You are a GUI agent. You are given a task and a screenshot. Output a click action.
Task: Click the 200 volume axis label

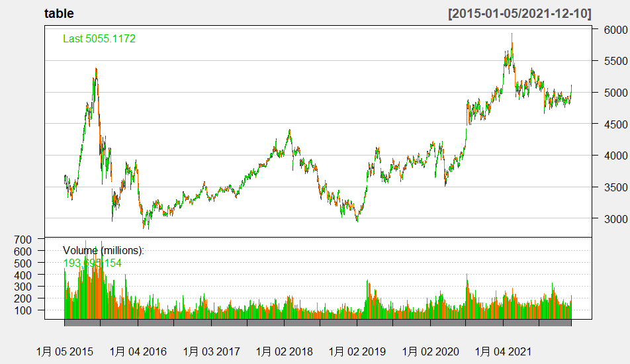coord(23,298)
